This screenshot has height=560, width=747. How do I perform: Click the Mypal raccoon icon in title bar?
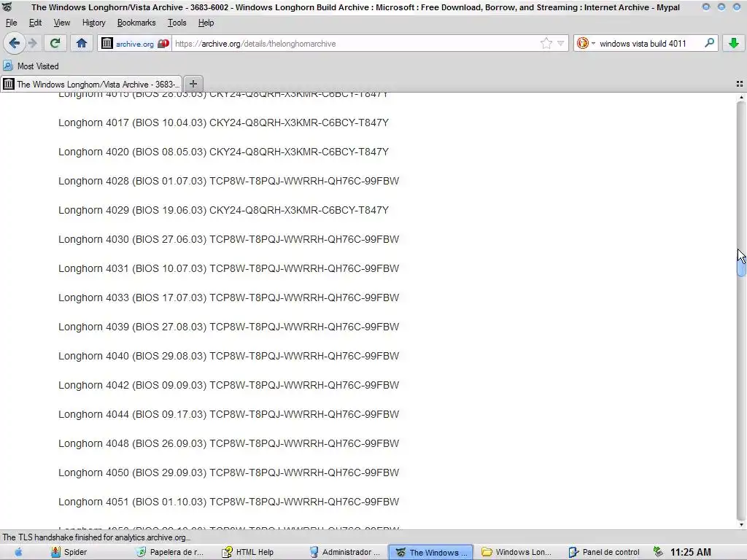click(7, 7)
